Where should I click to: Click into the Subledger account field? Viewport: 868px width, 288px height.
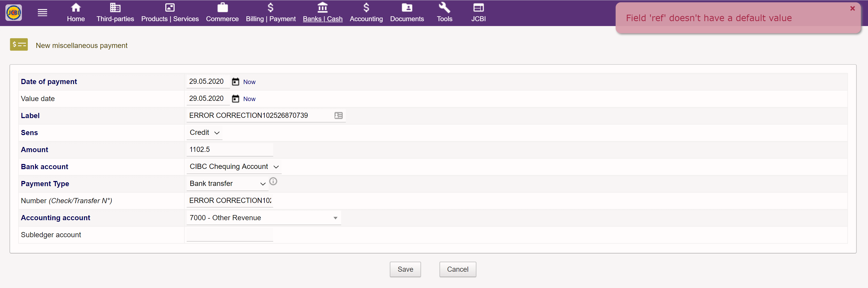click(229, 235)
